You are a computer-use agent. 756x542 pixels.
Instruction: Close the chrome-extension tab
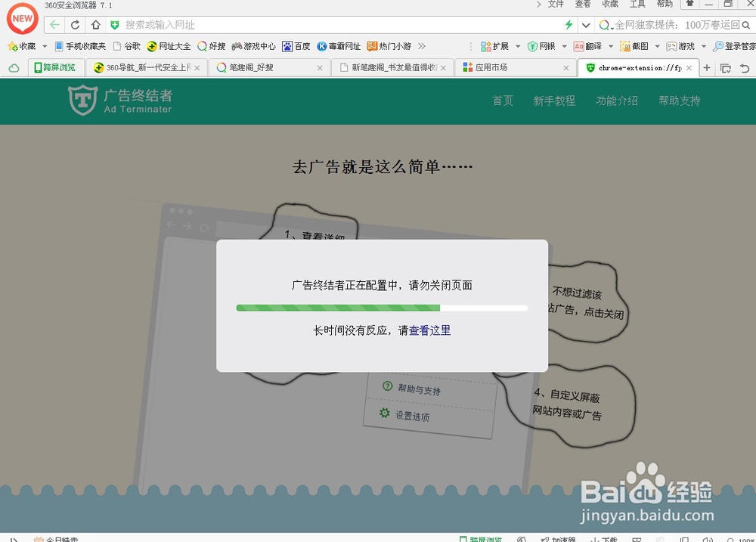pyautogui.click(x=689, y=68)
